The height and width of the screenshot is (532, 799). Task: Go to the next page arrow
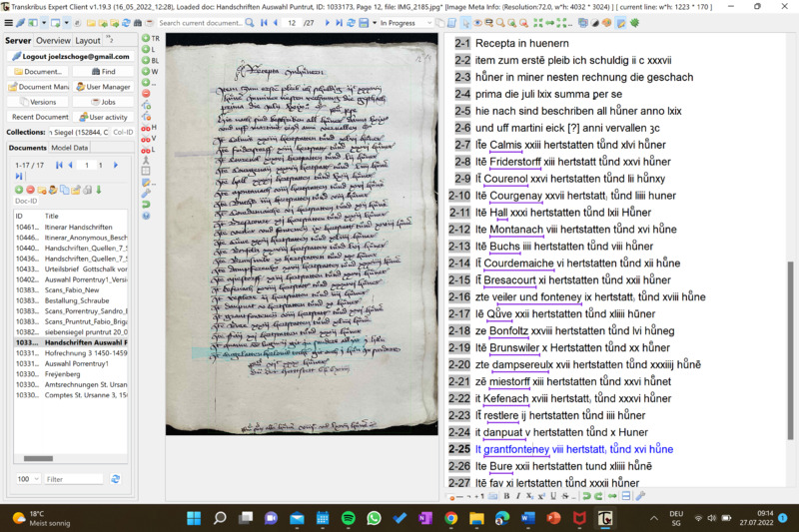pyautogui.click(x=327, y=23)
